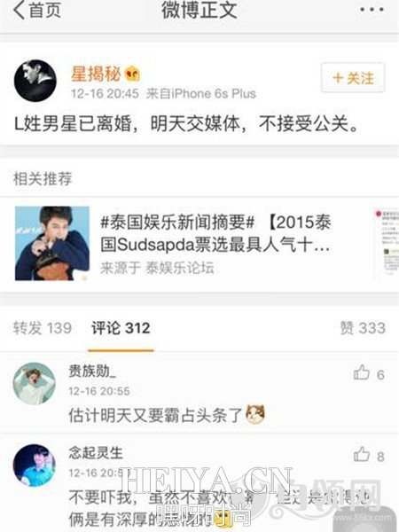
Task: Tap the 来源于 泰娱乐论坛 source label
Action: click(157, 268)
